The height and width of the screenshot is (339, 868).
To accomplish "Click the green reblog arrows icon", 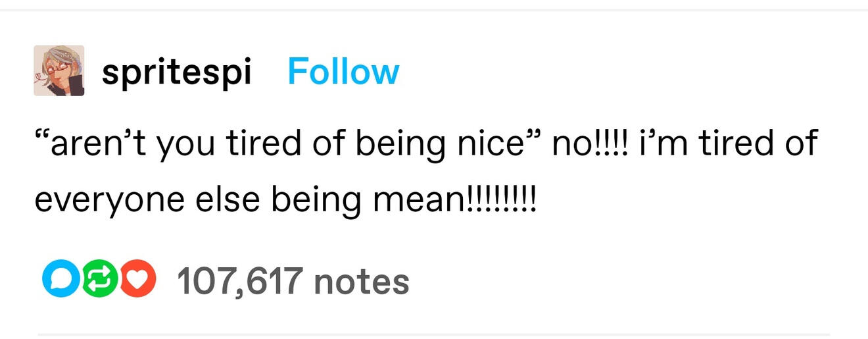I will pos(99,280).
